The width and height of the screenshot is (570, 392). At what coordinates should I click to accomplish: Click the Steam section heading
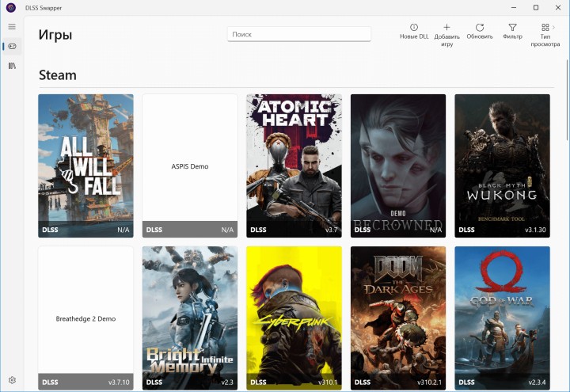click(58, 75)
